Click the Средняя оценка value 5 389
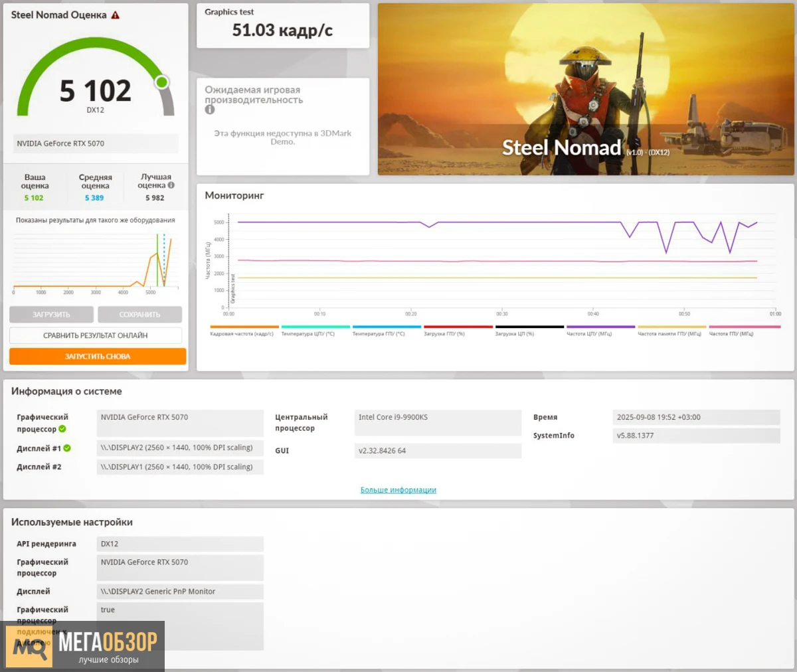Viewport: 797px width, 672px height. 94,198
